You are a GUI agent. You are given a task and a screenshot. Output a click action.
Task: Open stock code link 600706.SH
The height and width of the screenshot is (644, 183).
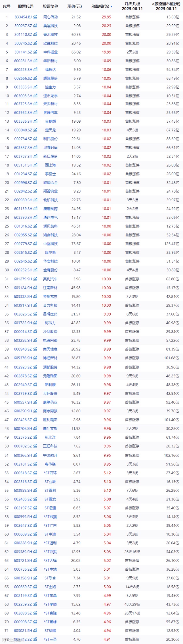(x=23, y=428)
